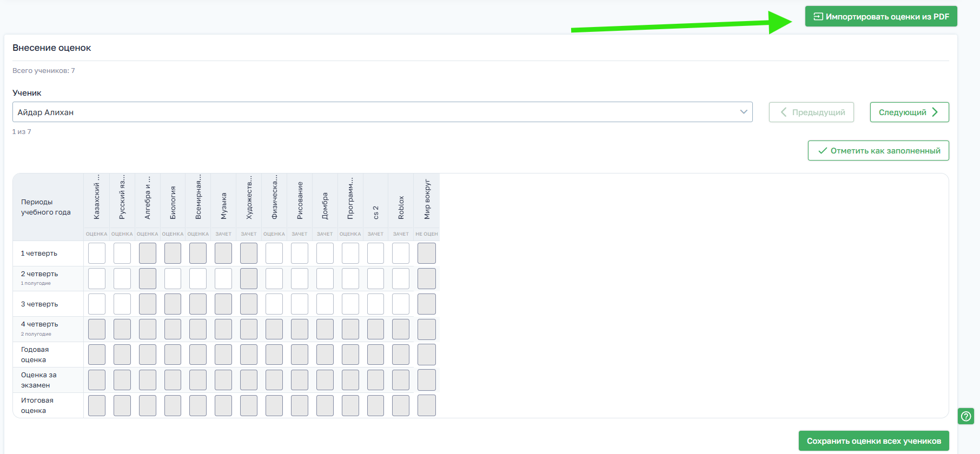Expand the Ученик dropdown arrow
The image size is (980, 454).
pos(744,112)
